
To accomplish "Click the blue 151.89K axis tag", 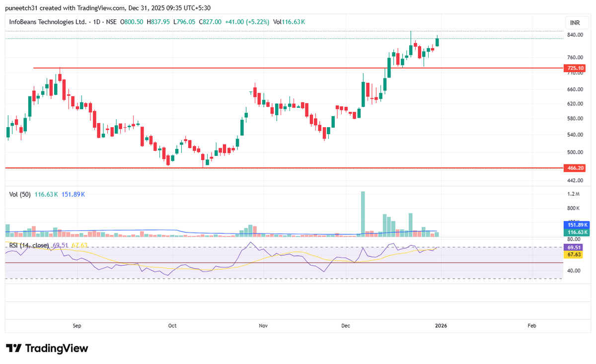I will coord(577,225).
